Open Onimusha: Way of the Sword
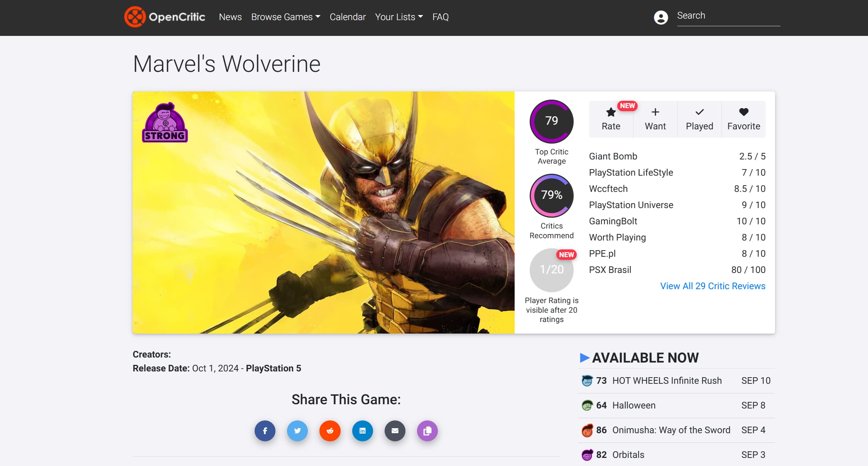This screenshot has width=868, height=466. point(671,430)
